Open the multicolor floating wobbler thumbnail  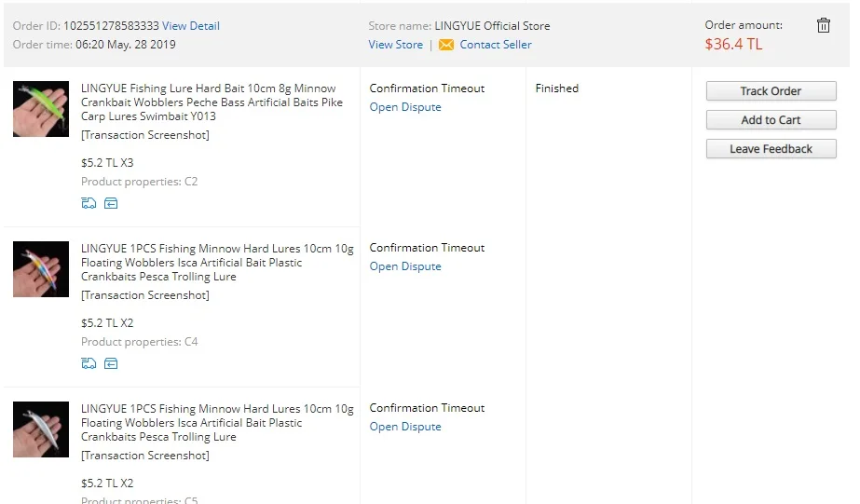[x=41, y=269]
